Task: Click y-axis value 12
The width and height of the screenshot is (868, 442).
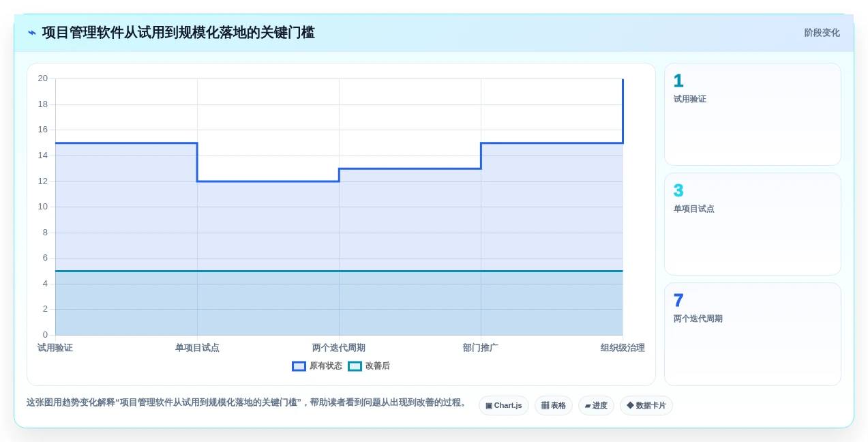Action: point(43,181)
